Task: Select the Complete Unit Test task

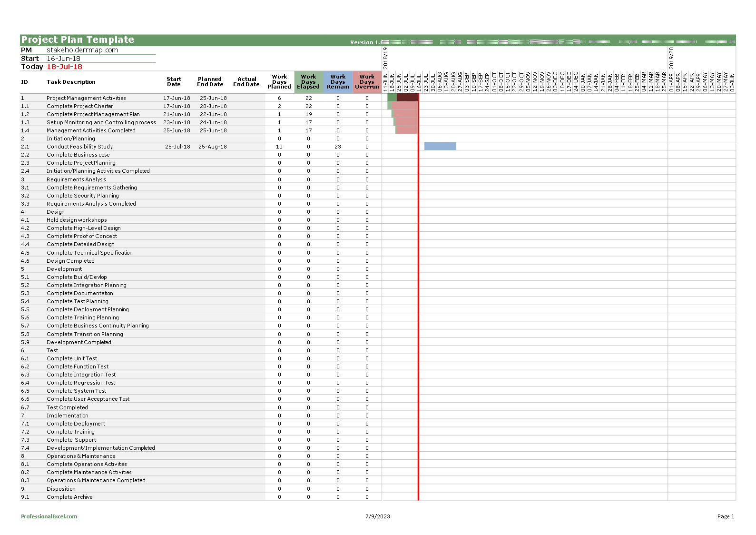Action: point(72,358)
